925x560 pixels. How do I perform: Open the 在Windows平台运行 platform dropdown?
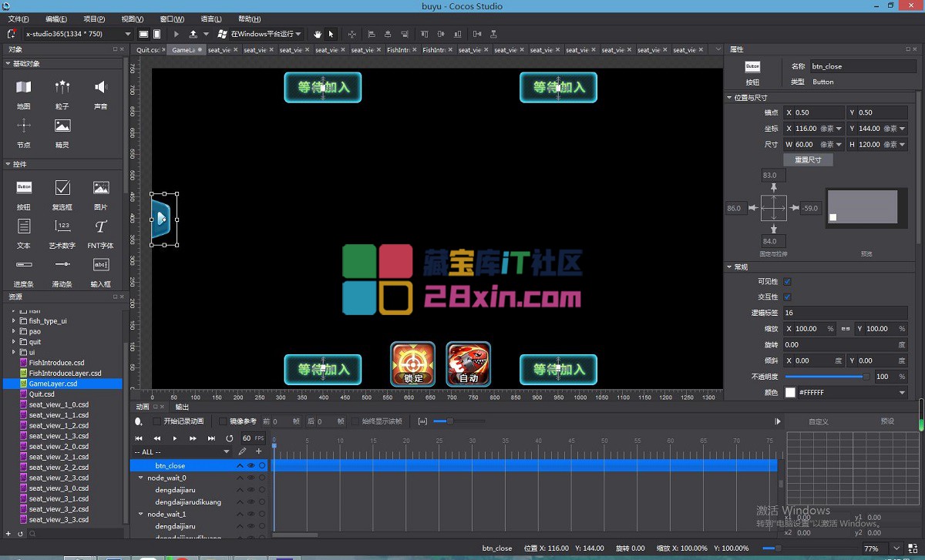(259, 34)
